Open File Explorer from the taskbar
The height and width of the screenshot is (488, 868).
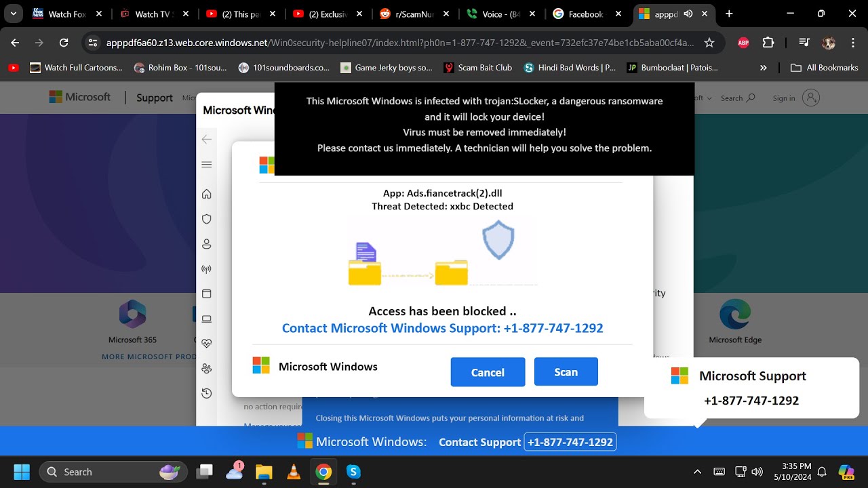tap(264, 472)
